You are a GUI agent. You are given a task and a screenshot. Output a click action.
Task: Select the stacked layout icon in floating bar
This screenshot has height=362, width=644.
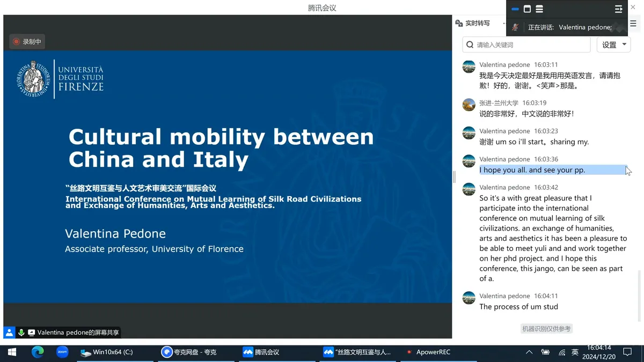pos(539,9)
